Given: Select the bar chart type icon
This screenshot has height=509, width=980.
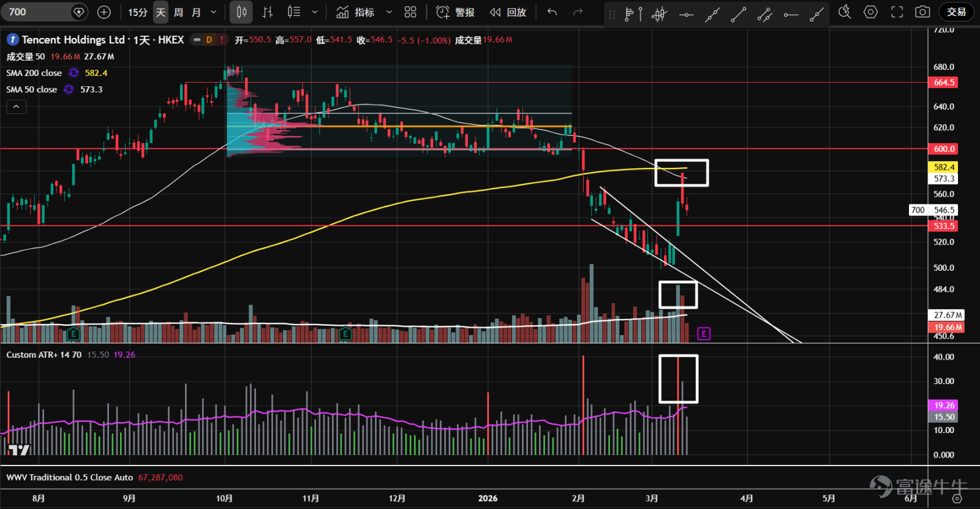Looking at the screenshot, I should point(268,12).
